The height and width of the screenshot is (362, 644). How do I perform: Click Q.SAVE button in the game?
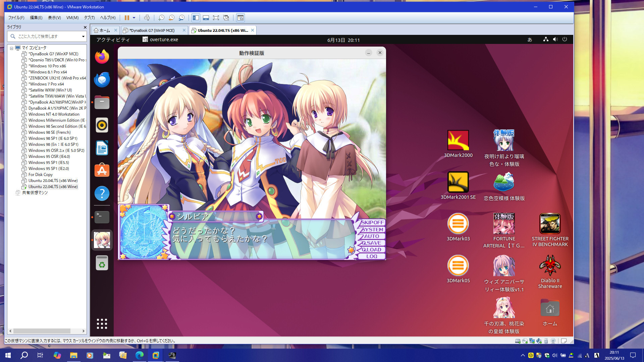click(x=372, y=243)
